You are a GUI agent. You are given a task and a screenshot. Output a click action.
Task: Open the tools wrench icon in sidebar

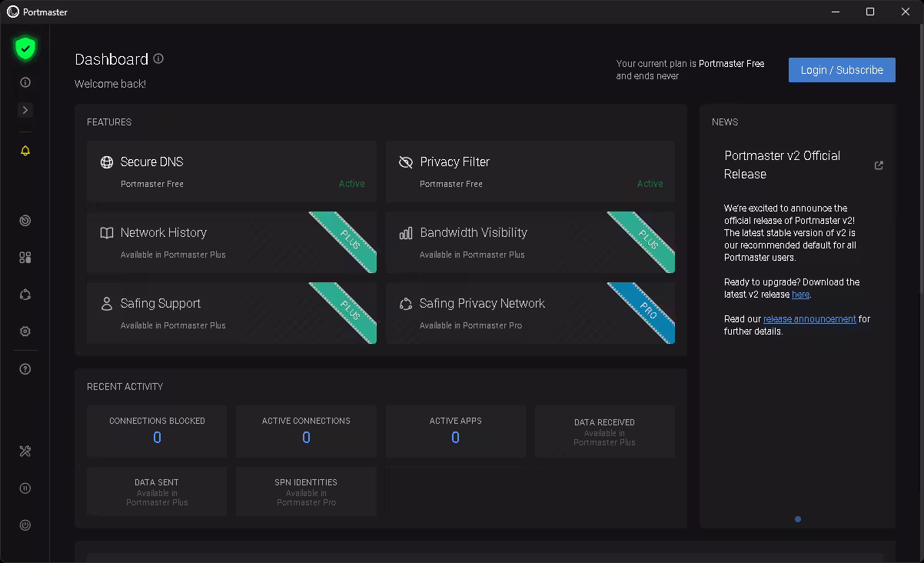[x=25, y=451]
